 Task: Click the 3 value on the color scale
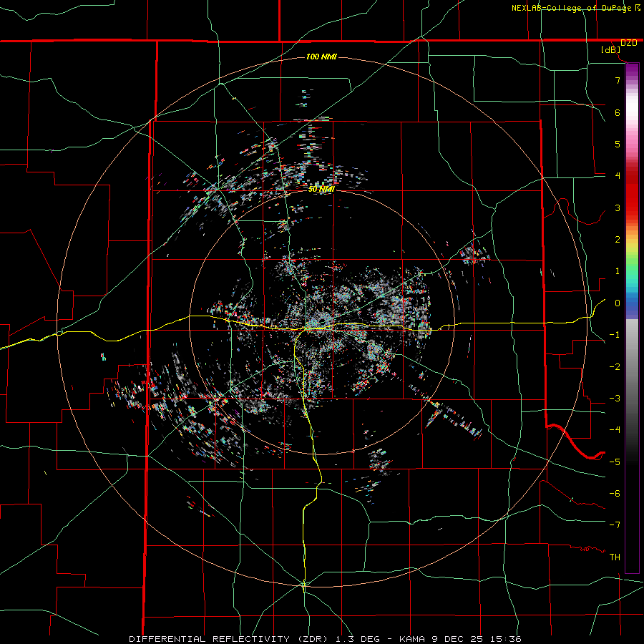click(x=618, y=208)
